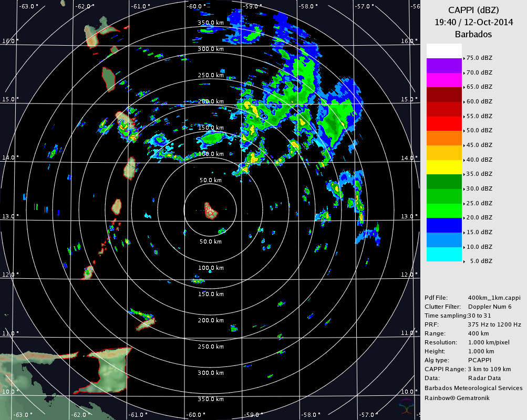
Task: Click the '100.0 km' ring label north of Barbados
Action: point(211,154)
